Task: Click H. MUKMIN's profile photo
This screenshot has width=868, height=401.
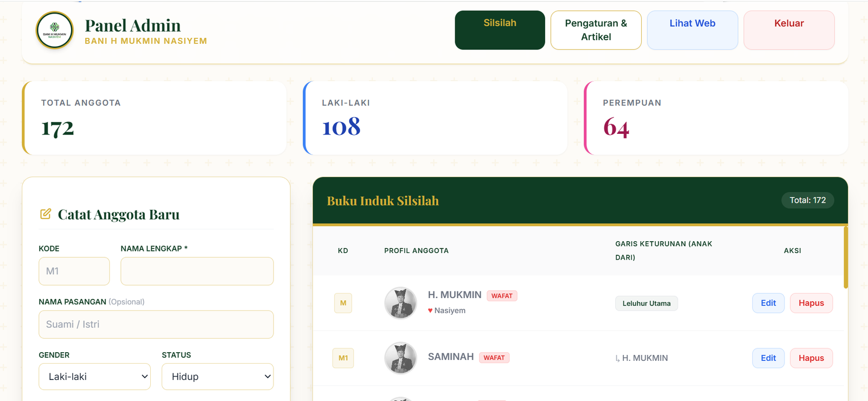Action: point(400,303)
